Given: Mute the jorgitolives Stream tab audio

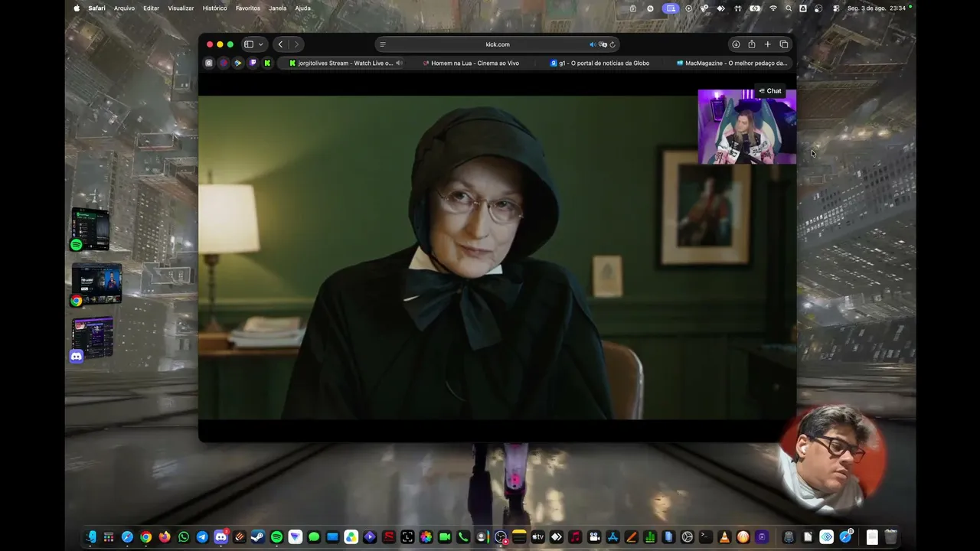Looking at the screenshot, I should click(399, 64).
